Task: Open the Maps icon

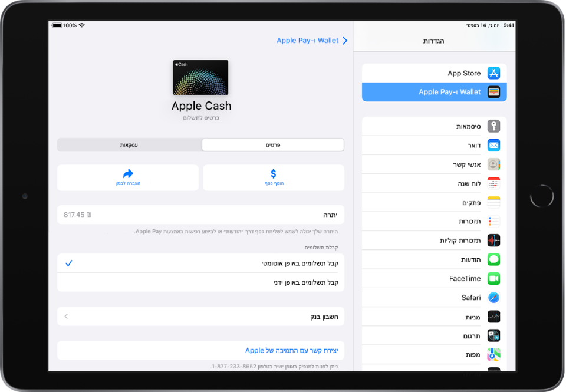Action: [493, 354]
